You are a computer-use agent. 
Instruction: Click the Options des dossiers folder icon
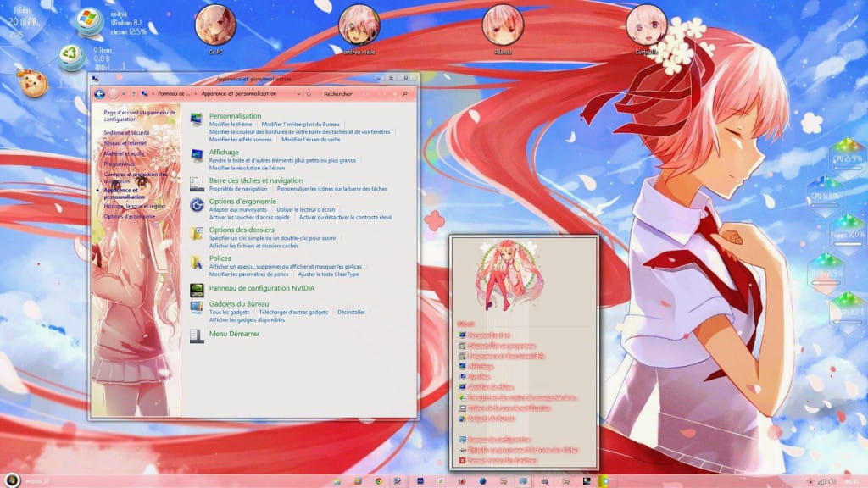pos(197,231)
